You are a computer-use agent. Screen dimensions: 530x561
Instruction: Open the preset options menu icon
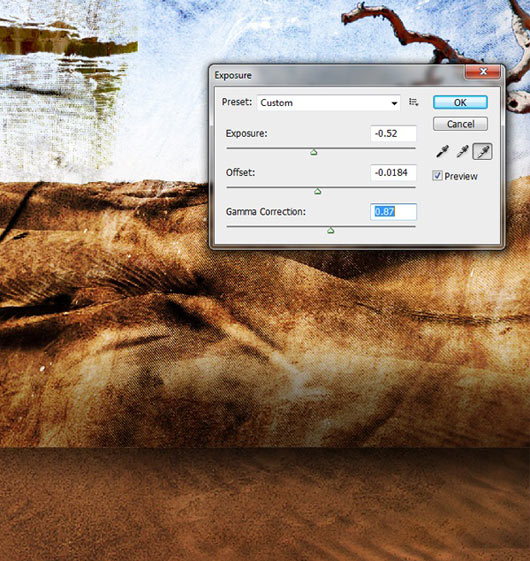coord(413,102)
